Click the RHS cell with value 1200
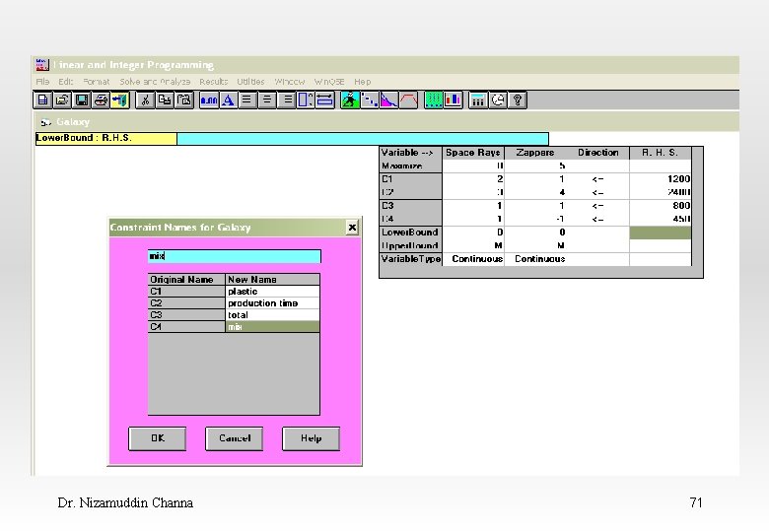Image resolution: width=769 pixels, height=532 pixels. pyautogui.click(x=661, y=179)
